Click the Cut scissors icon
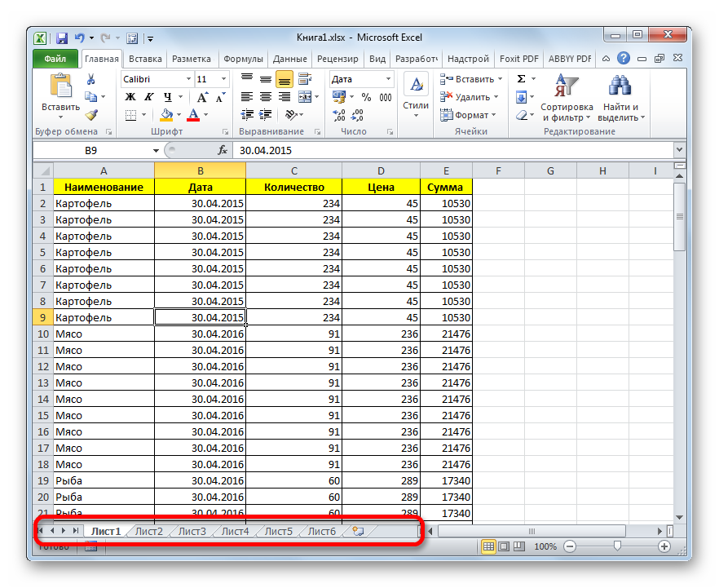This screenshot has width=719, height=588. 91,79
